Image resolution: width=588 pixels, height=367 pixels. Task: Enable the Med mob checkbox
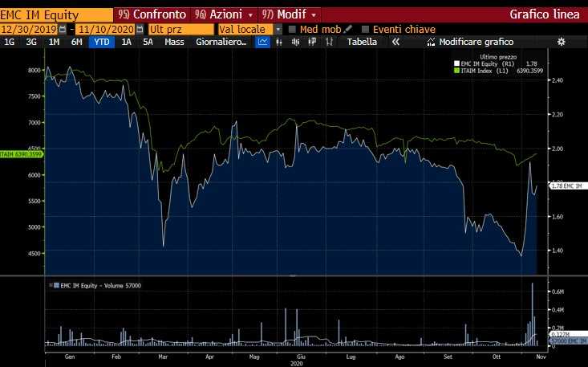pyautogui.click(x=292, y=29)
